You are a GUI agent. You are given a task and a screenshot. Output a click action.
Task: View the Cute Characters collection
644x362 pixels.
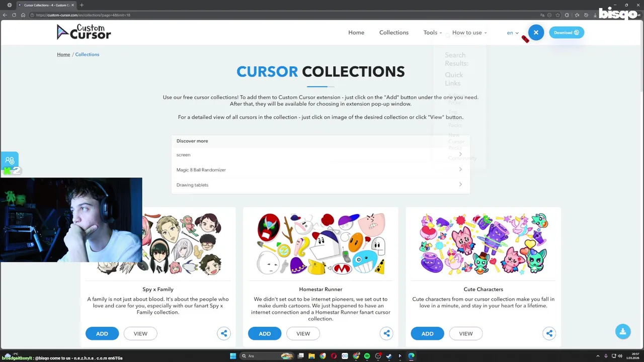pos(466,333)
